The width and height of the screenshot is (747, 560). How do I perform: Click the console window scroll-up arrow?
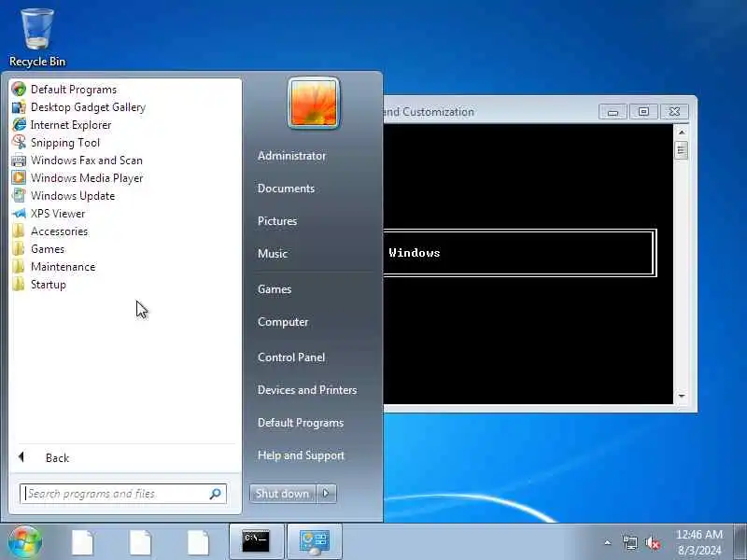pyautogui.click(x=682, y=132)
